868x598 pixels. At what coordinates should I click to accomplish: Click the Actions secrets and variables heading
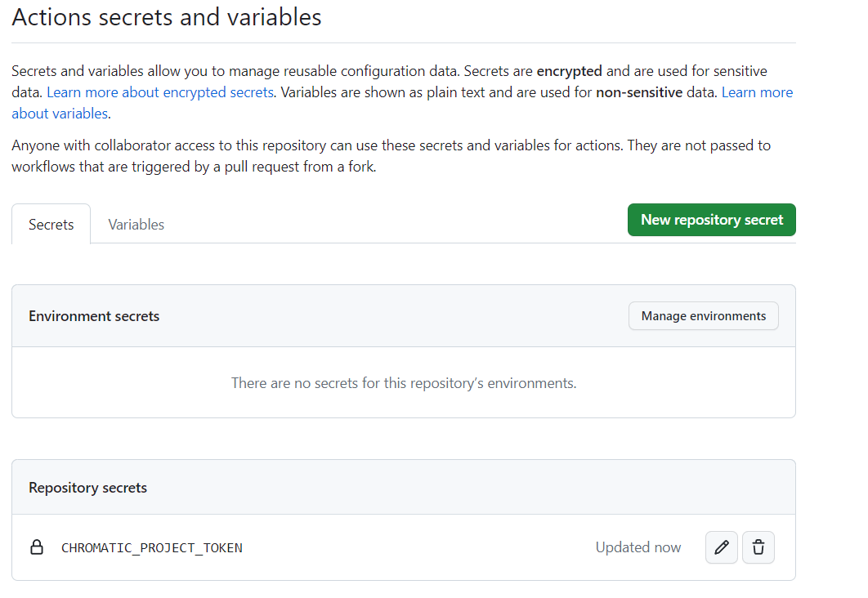tap(167, 17)
